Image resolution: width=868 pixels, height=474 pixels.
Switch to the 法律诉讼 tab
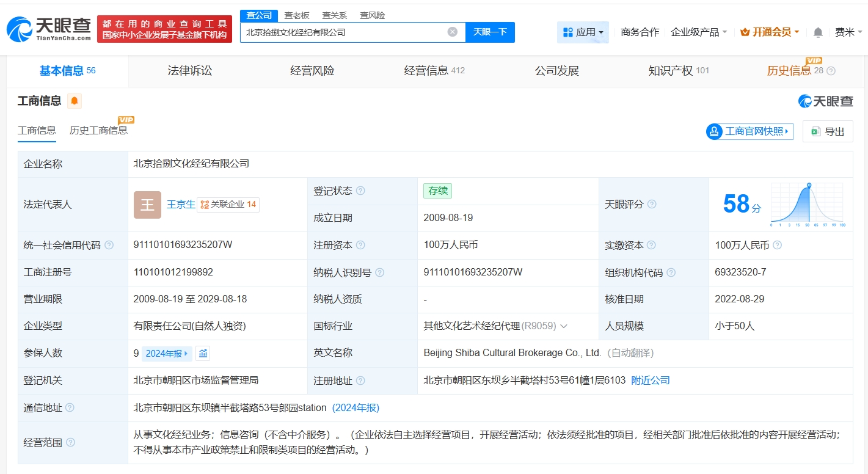(190, 71)
